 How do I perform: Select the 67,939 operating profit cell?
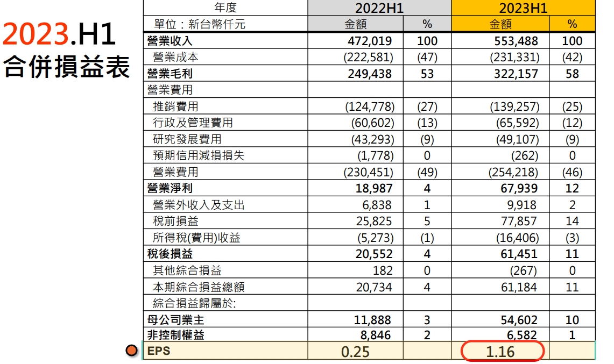519,188
